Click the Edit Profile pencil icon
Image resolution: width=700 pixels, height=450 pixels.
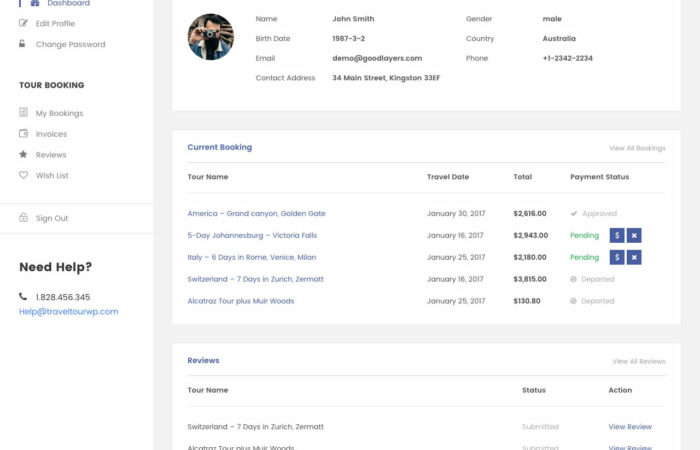point(23,23)
